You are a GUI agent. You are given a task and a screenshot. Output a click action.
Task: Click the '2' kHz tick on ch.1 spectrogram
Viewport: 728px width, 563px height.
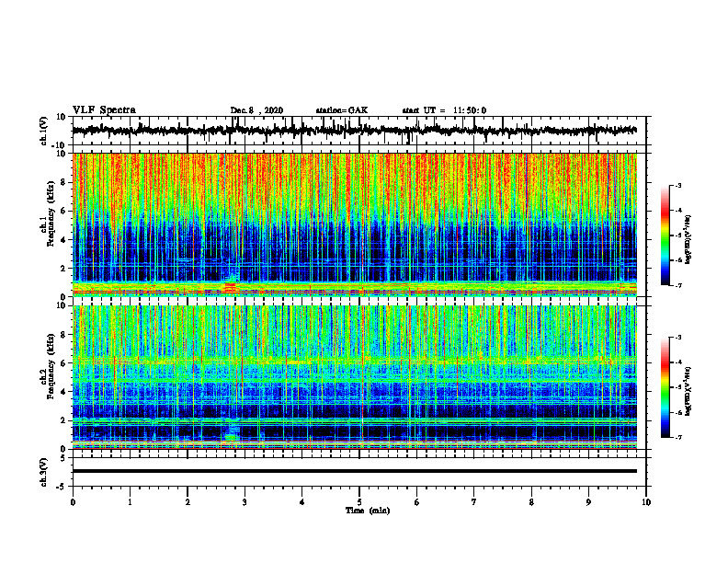click(63, 269)
